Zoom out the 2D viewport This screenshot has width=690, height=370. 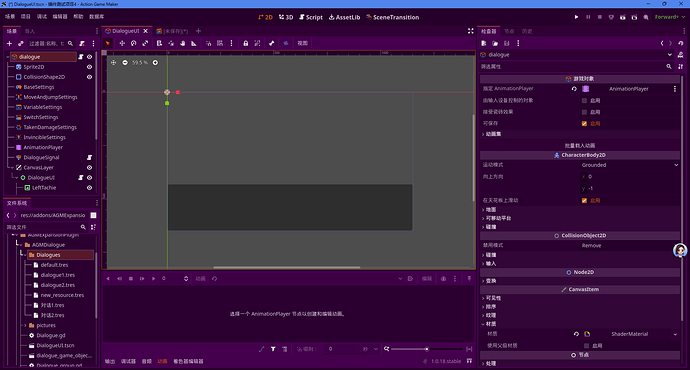[125, 62]
